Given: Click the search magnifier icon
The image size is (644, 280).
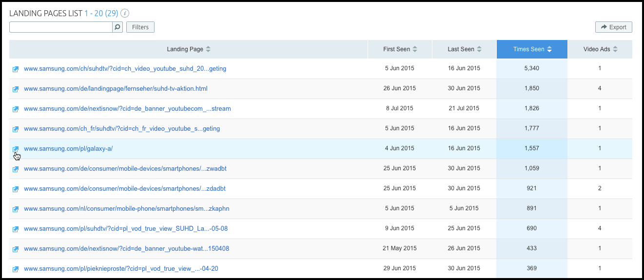Looking at the screenshot, I should [117, 27].
